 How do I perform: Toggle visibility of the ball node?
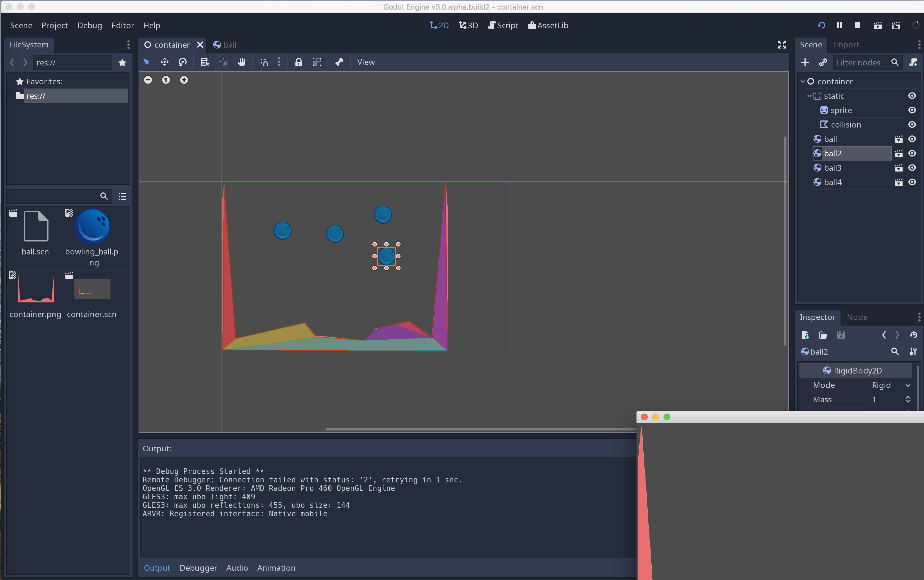(912, 139)
